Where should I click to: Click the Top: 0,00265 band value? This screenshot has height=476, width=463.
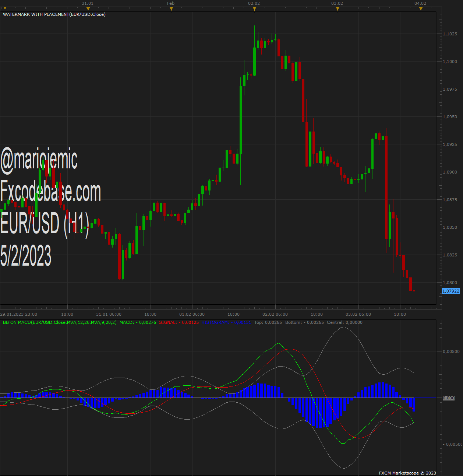(268, 322)
